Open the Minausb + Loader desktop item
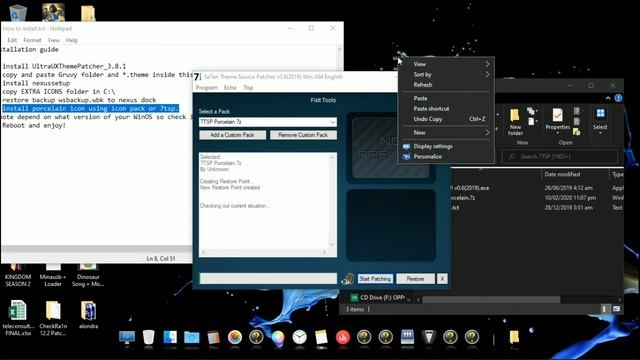This screenshot has width=640, height=360. (x=53, y=276)
